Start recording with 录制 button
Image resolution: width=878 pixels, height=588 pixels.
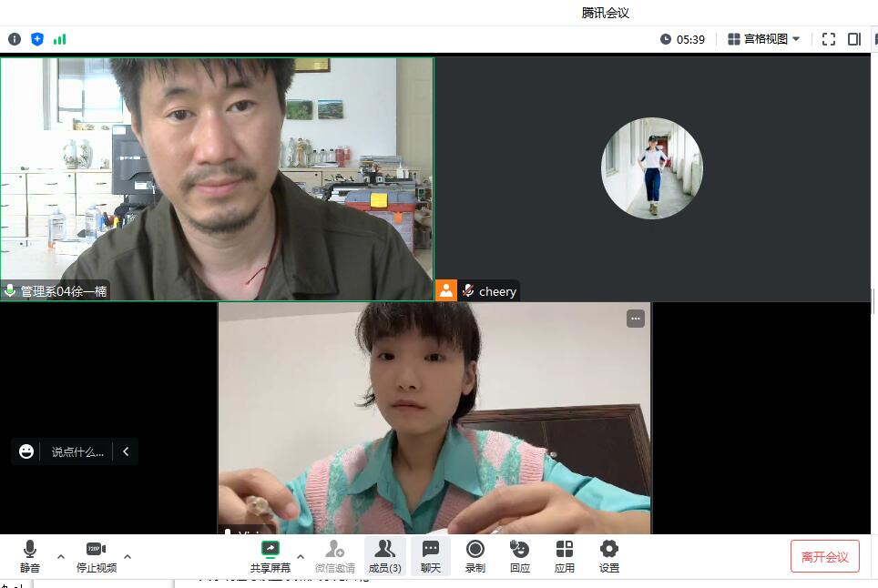pyautogui.click(x=475, y=555)
